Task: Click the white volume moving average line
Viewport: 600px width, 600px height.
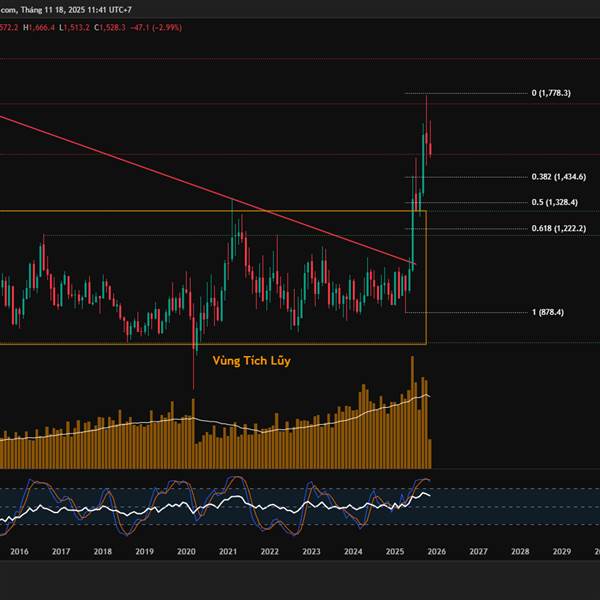Action: click(x=214, y=421)
